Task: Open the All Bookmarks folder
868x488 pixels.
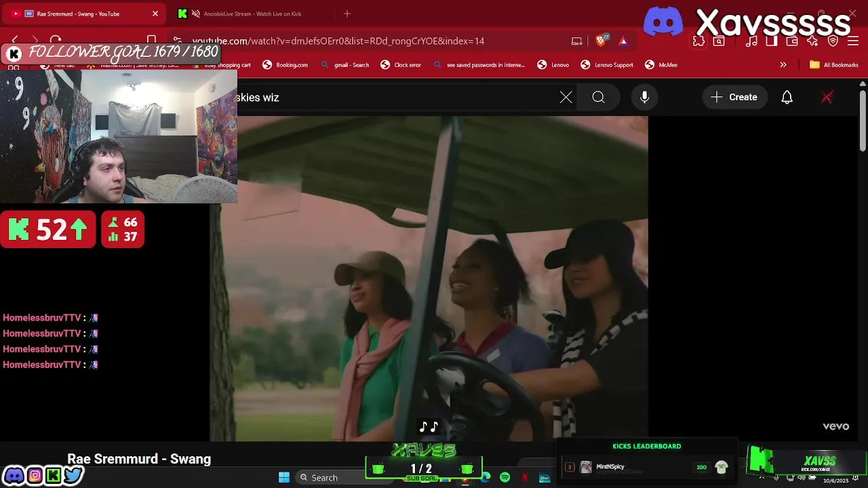Action: pos(834,65)
